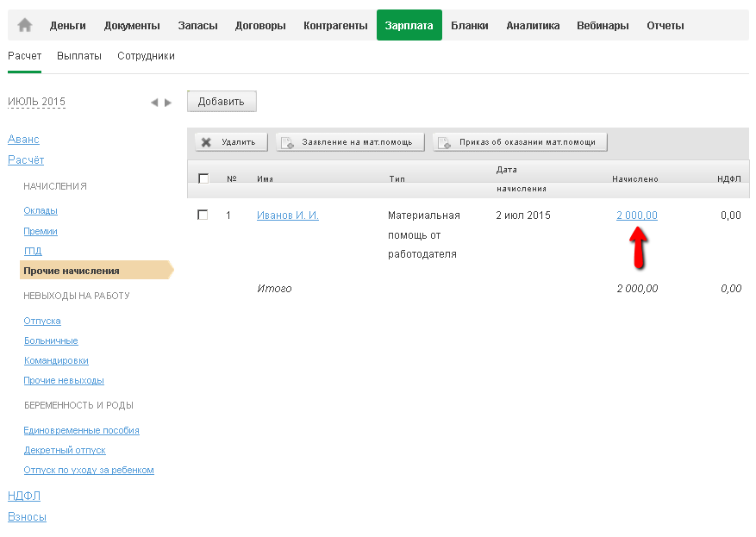Switch to the Выплаты subtab

click(79, 56)
